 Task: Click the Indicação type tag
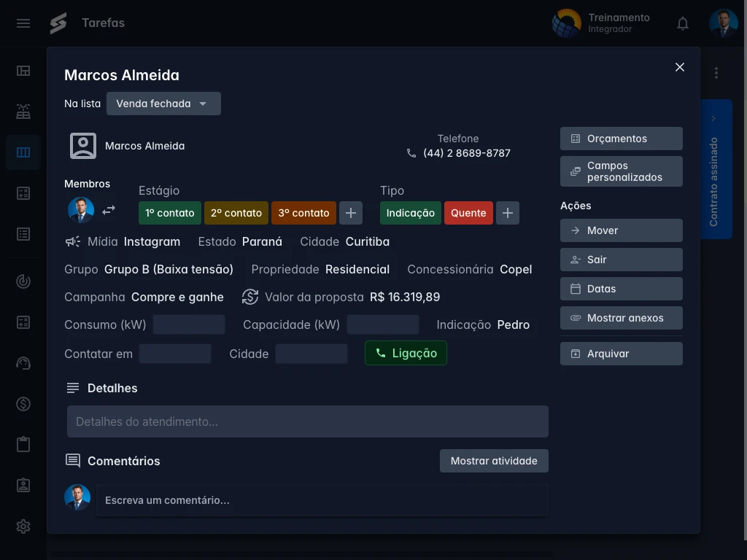point(411,213)
